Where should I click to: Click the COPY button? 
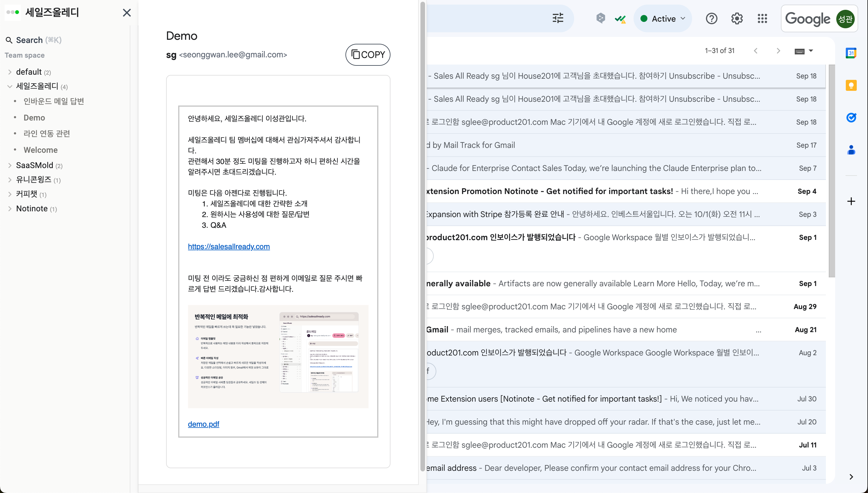368,54
